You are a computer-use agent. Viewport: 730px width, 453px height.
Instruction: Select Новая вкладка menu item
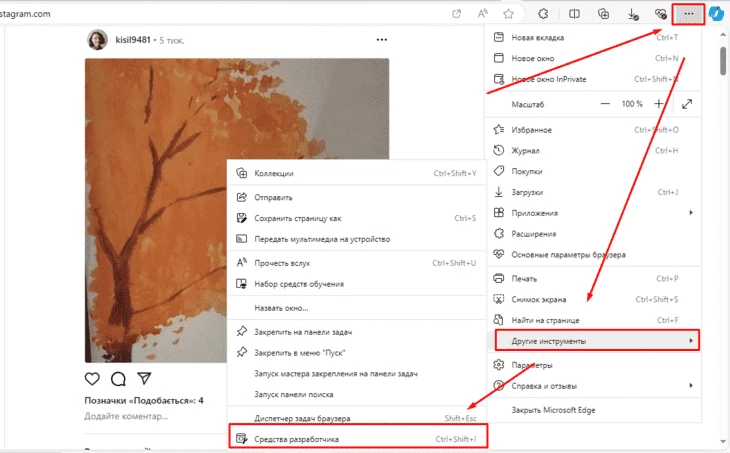(x=593, y=38)
